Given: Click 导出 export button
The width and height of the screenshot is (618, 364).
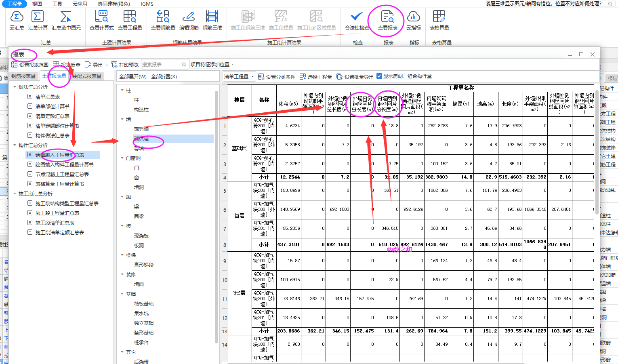Looking at the screenshot, I should pyautogui.click(x=94, y=65).
